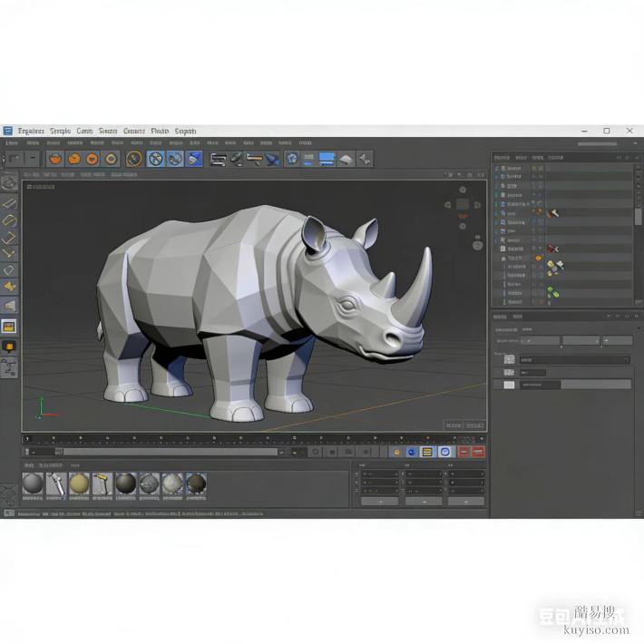Open the middle dropdown field in attributes panel
This screenshot has width=644, height=644.
click(579, 341)
